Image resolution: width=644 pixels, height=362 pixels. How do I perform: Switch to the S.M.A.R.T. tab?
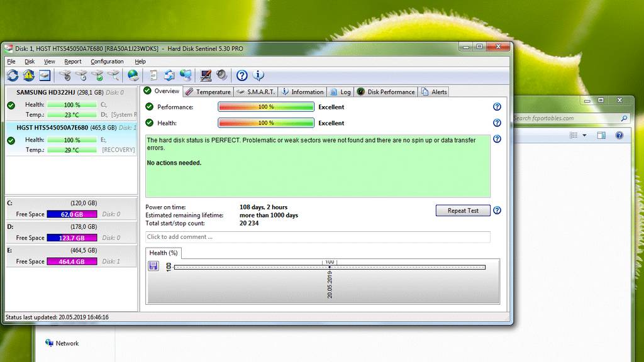[256, 92]
